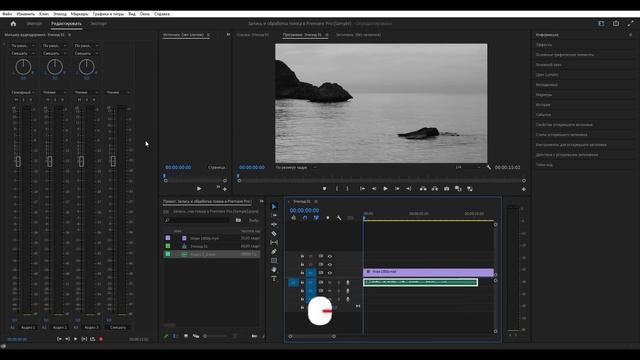
Task: Toggle Snap in timeline (magnet icon)
Action: point(305,218)
